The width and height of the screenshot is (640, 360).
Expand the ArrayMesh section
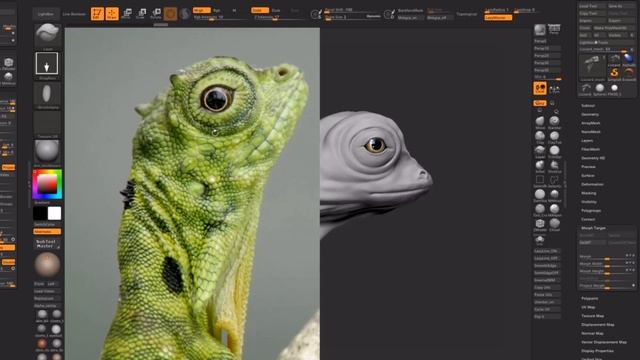pos(591,123)
